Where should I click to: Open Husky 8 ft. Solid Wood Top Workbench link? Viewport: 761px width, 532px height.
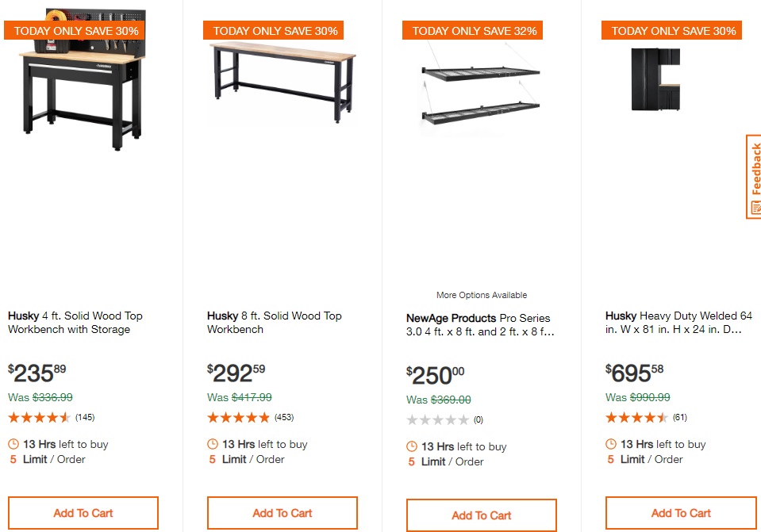point(275,323)
